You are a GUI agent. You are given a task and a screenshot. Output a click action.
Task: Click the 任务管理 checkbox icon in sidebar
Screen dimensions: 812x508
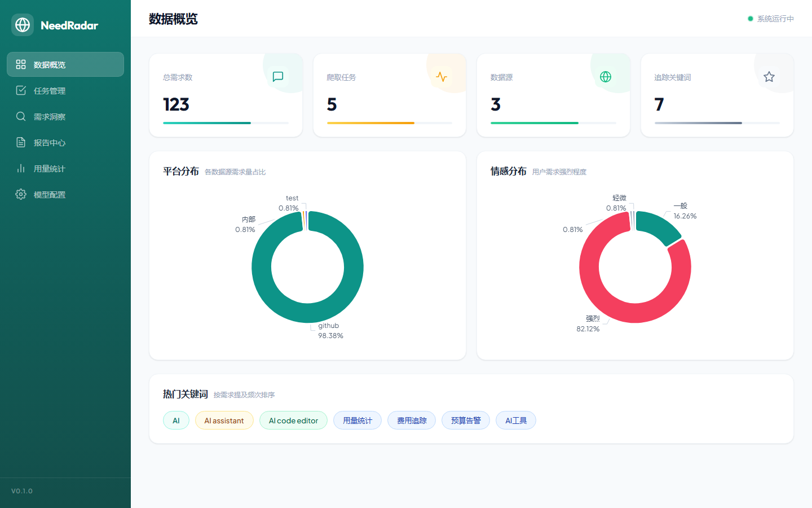click(21, 90)
